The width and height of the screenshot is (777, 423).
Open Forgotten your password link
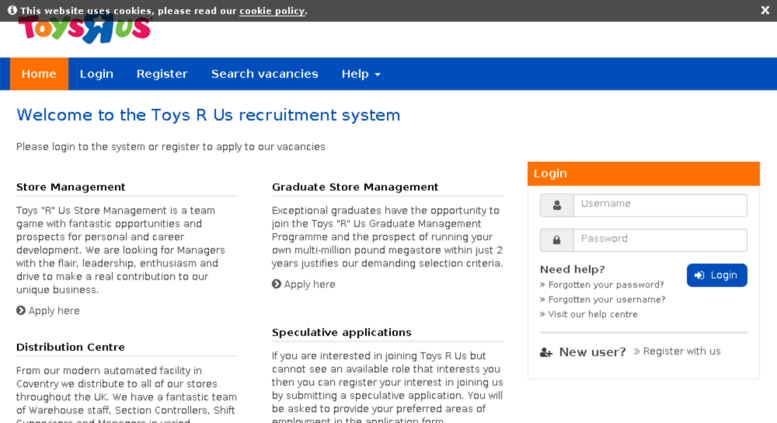point(606,285)
